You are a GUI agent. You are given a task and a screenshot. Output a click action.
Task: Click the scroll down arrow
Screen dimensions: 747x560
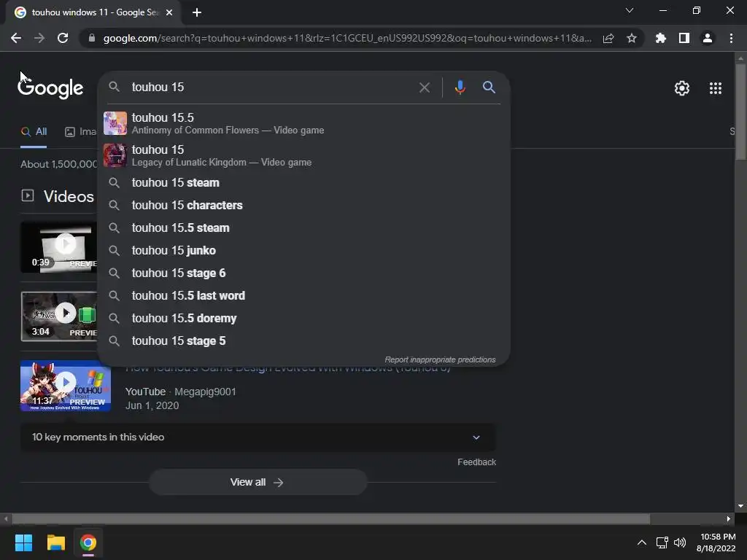740,506
